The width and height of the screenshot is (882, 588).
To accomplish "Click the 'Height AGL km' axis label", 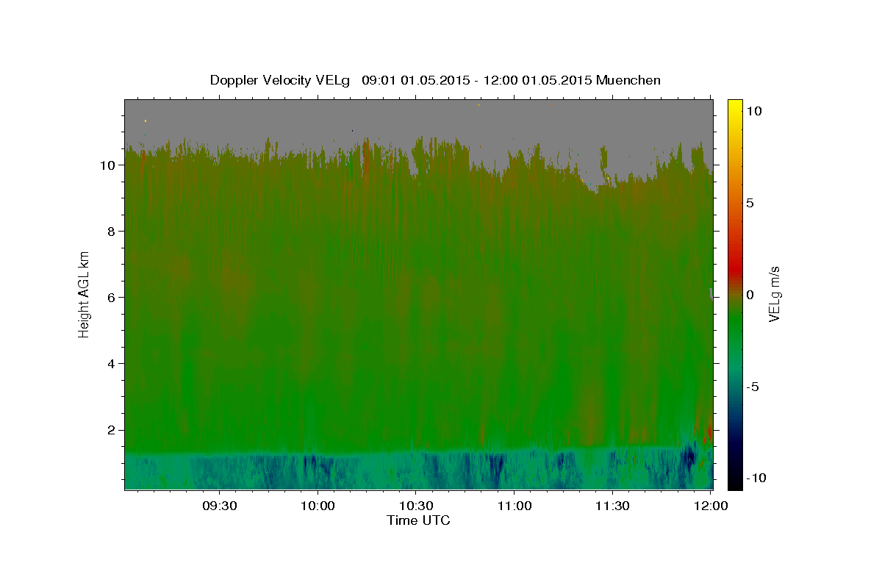I will pos(85,293).
